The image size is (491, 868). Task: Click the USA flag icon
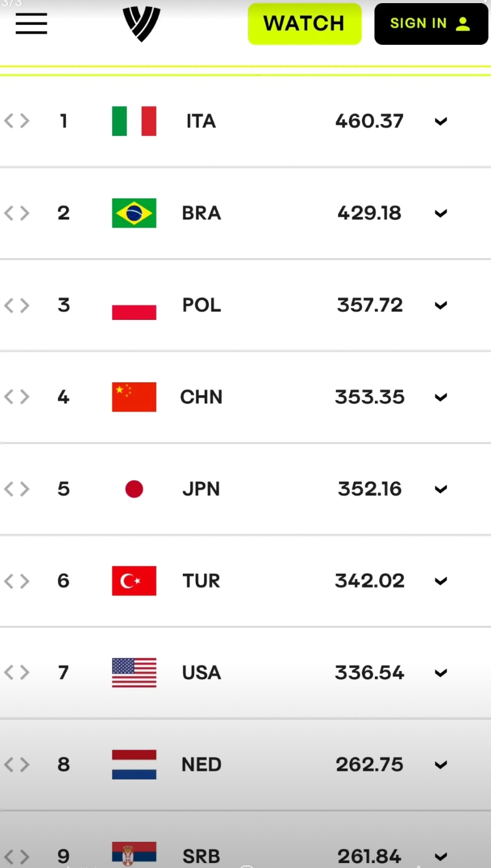point(134,673)
